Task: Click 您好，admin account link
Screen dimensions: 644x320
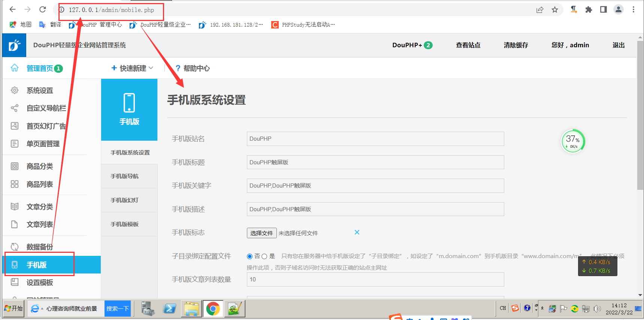Action: click(570, 45)
